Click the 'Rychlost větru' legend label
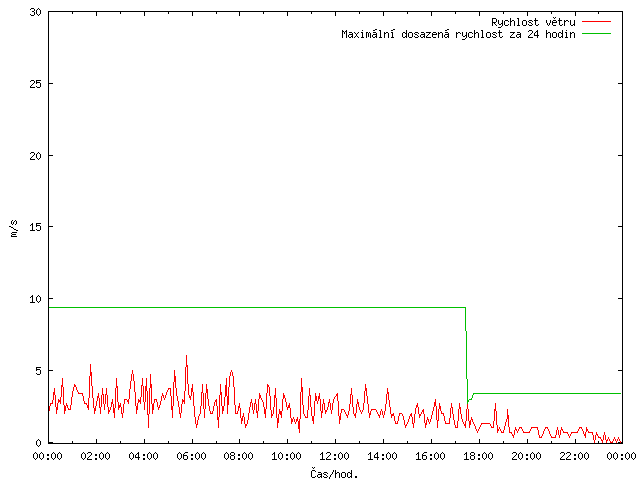 tap(533, 22)
